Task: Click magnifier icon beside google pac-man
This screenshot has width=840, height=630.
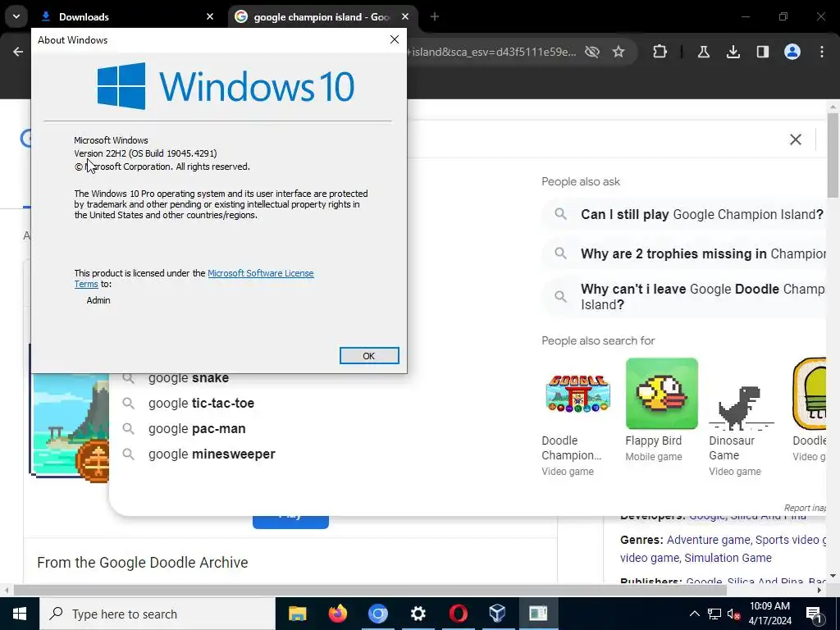Action: (128, 428)
